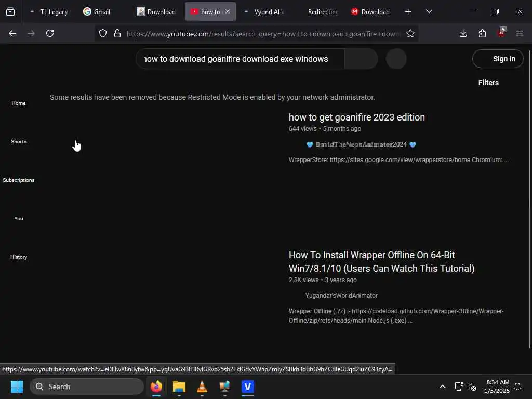Click the WrapperStore description text
The width and height of the screenshot is (532, 399).
click(x=398, y=160)
